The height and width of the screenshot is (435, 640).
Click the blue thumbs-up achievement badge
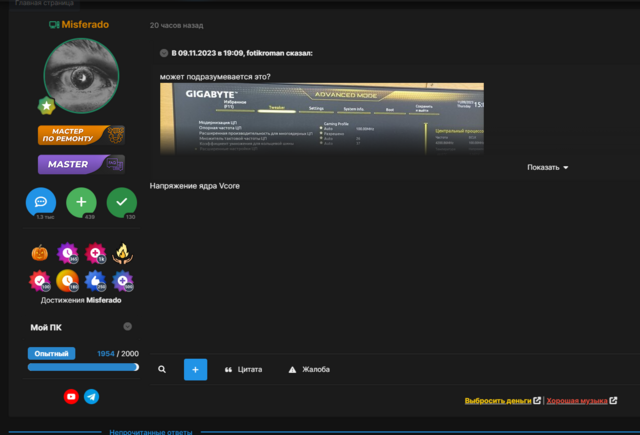pyautogui.click(x=96, y=280)
